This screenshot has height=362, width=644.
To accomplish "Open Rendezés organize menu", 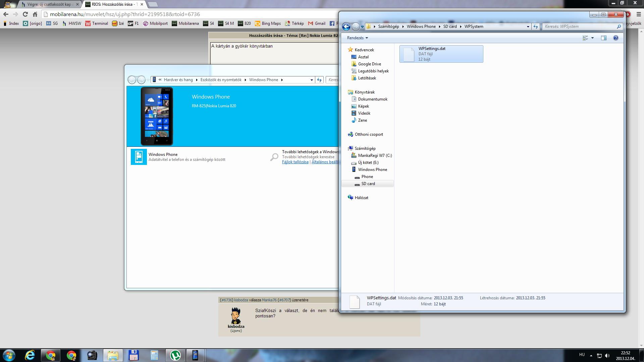I will tap(357, 38).
